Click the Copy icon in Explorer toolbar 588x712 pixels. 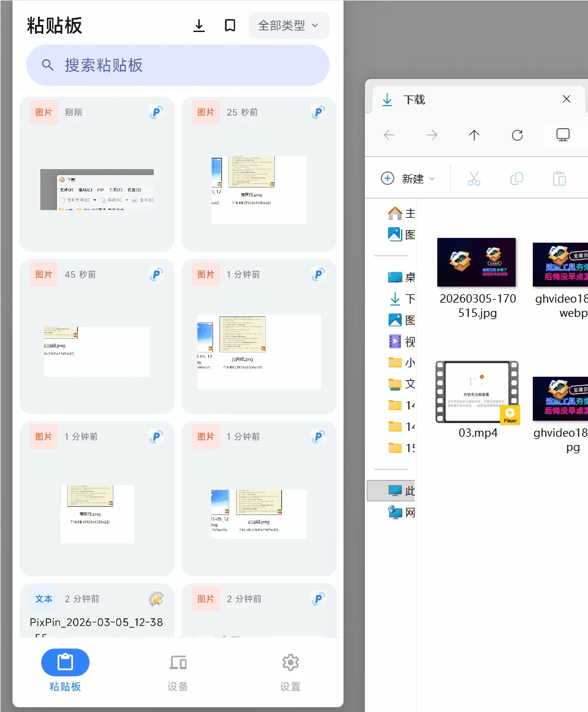coord(517,179)
